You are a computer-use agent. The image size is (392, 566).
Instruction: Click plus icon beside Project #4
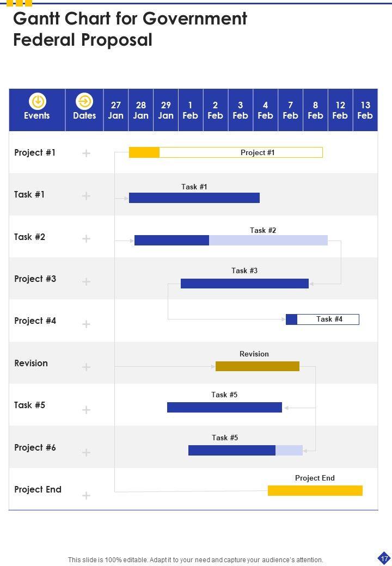point(86,324)
